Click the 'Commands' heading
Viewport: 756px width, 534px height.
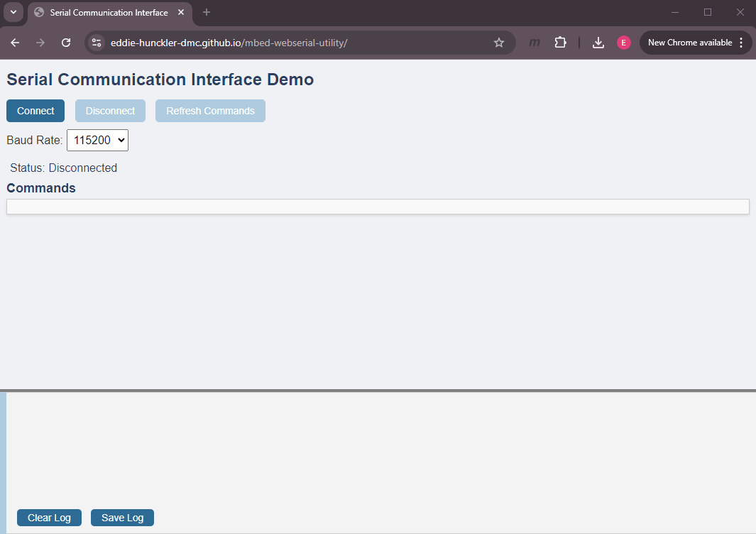pyautogui.click(x=41, y=188)
